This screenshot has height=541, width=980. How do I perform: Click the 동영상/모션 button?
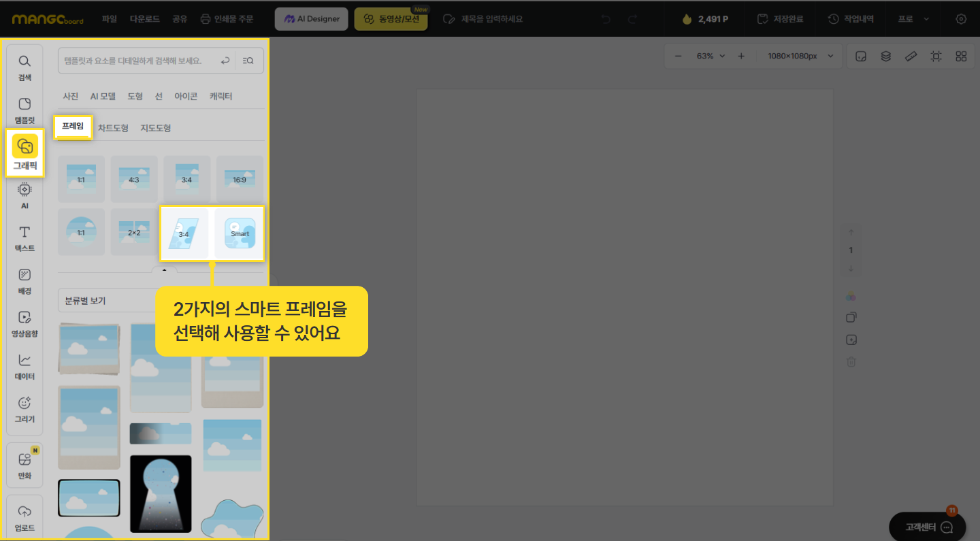[x=391, y=19]
